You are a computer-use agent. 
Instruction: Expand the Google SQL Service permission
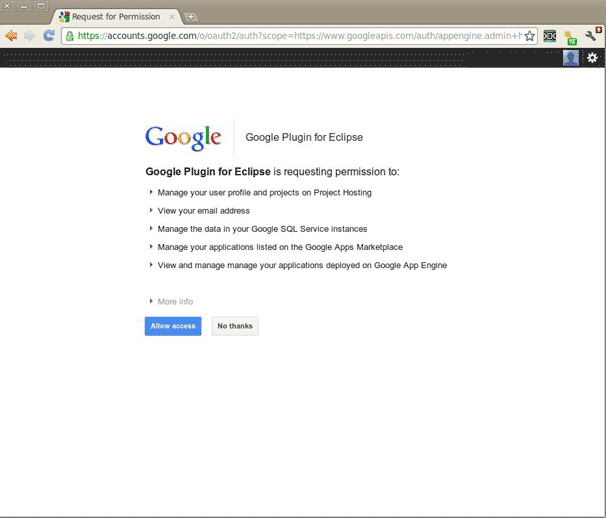click(151, 228)
